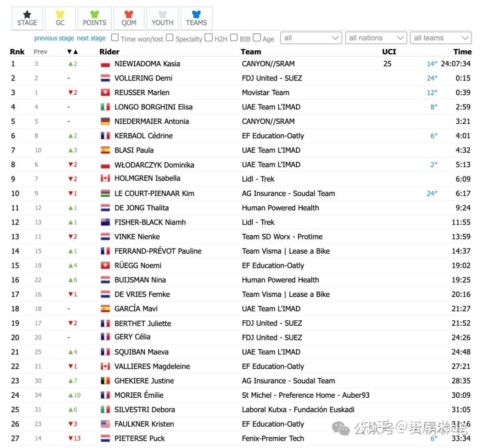Open rider VOLLERING Demi's page
Image resolution: width=480 pixels, height=448 pixels.
[143, 78]
